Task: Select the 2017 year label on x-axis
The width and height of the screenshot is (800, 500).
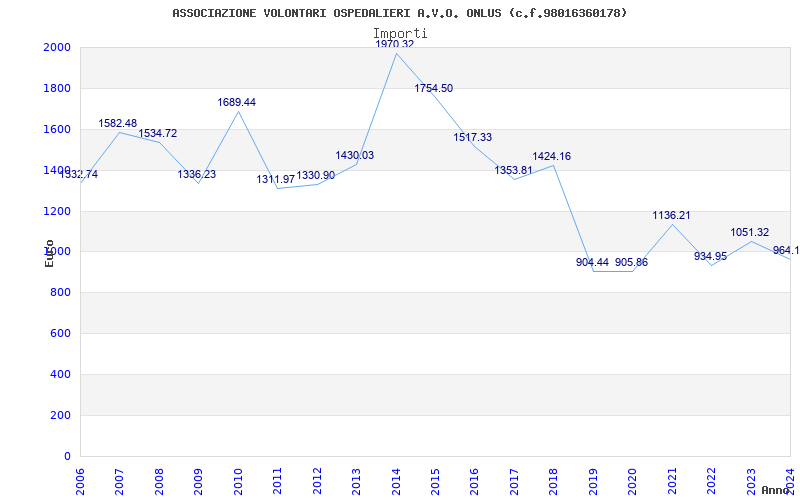Action: 514,482
